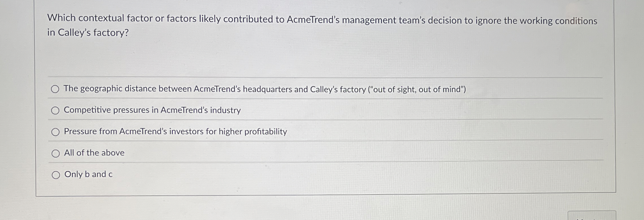644x220 pixels.
Task: Select the radio button for geographic distance answer
Action: pyautogui.click(x=56, y=89)
